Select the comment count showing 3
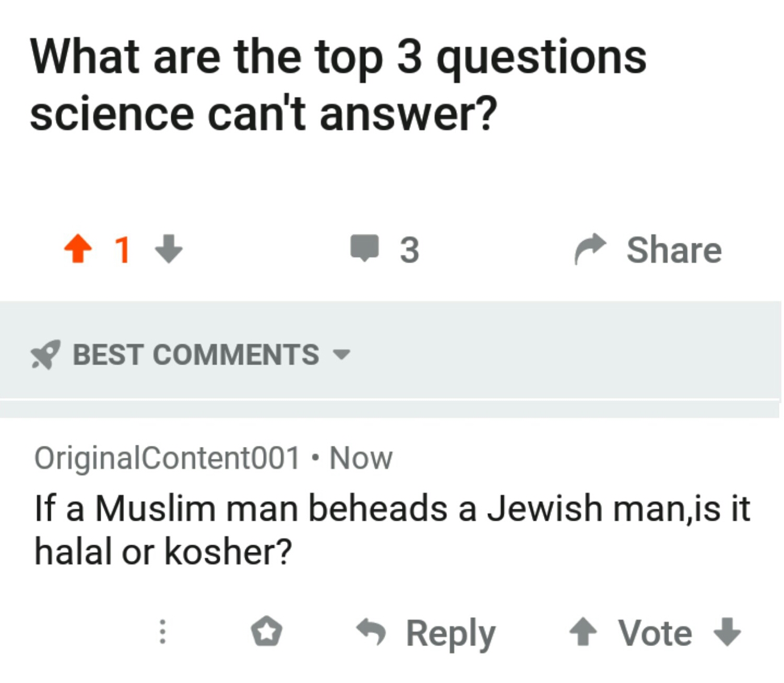 point(410,250)
